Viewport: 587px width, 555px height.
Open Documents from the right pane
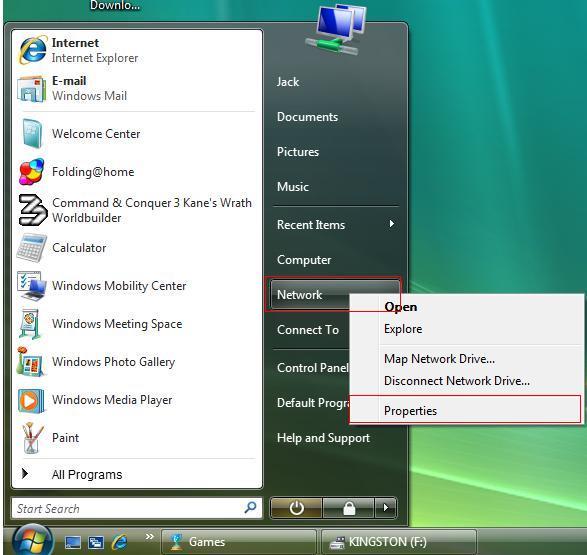[x=307, y=117]
